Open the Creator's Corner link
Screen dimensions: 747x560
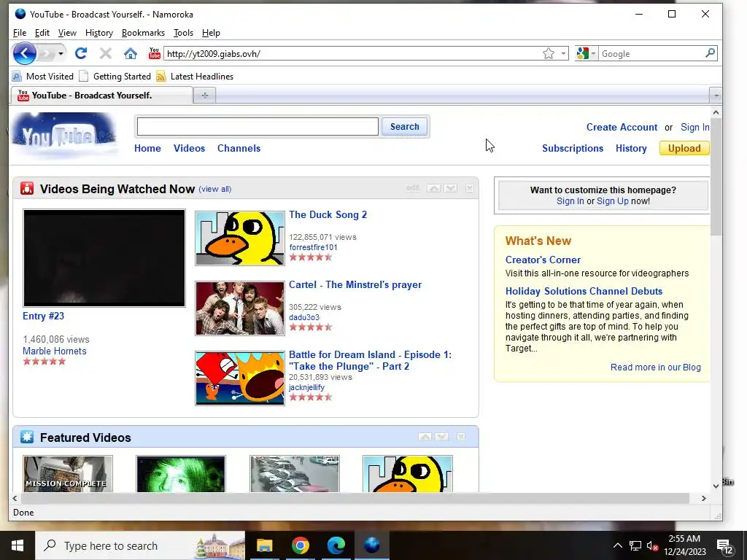(543, 260)
